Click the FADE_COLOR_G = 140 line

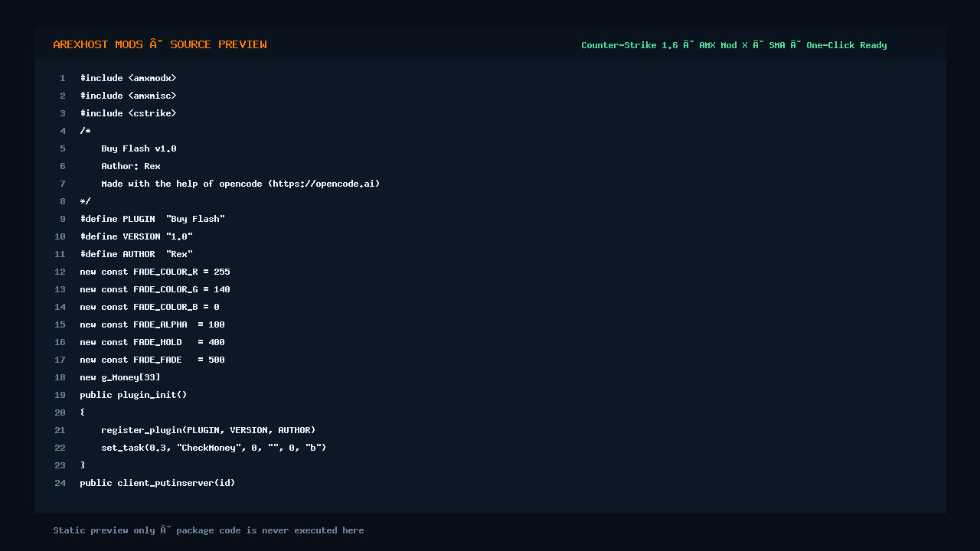tap(155, 289)
